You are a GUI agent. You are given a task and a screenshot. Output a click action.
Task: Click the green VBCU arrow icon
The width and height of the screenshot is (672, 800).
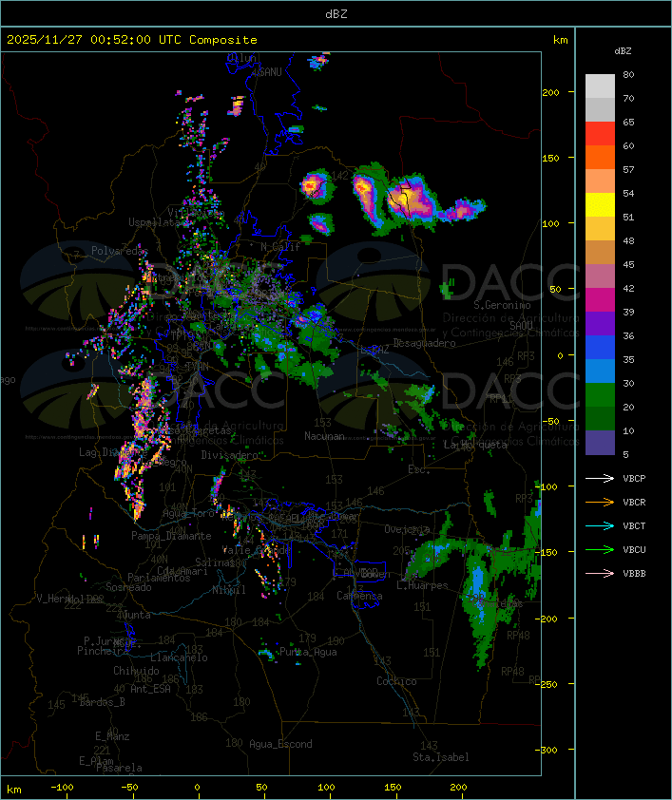click(600, 549)
